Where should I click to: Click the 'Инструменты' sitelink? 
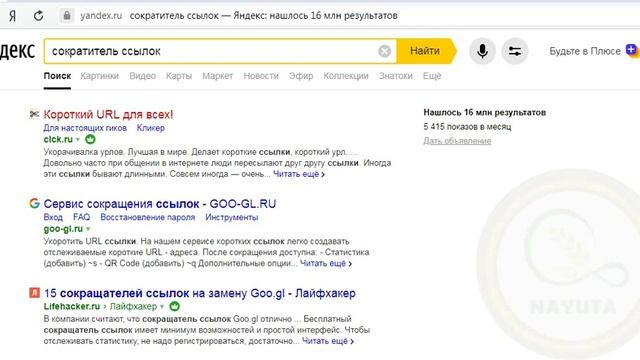pyautogui.click(x=231, y=217)
